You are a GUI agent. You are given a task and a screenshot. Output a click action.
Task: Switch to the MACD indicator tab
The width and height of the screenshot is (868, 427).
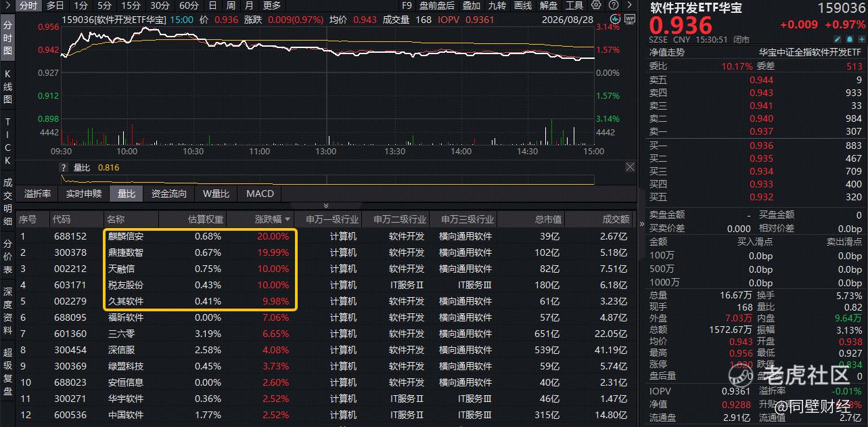coord(260,194)
